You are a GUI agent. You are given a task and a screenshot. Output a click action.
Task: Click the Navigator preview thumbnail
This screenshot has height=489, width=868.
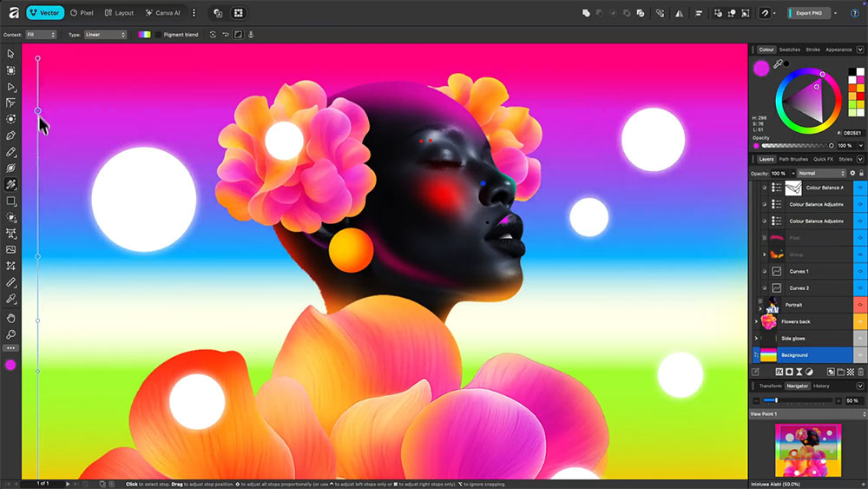pyautogui.click(x=808, y=450)
